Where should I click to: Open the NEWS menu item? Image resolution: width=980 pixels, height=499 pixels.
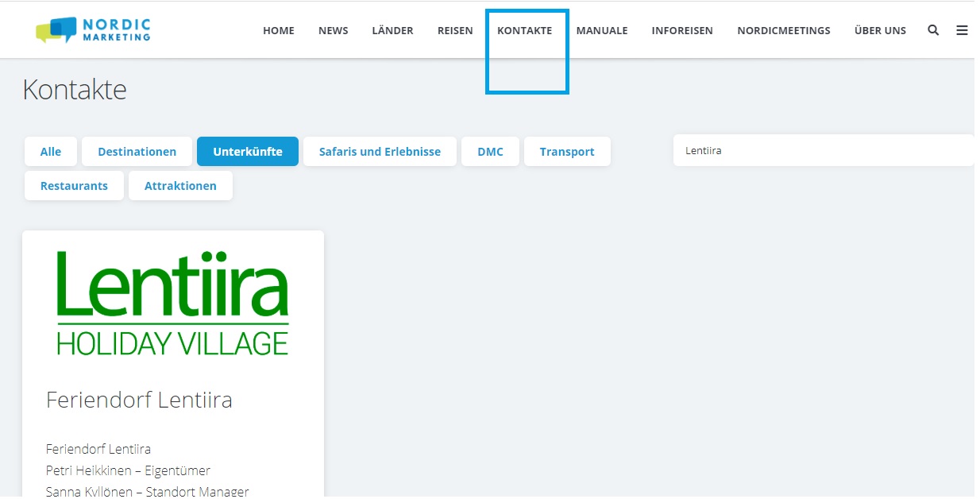point(334,30)
